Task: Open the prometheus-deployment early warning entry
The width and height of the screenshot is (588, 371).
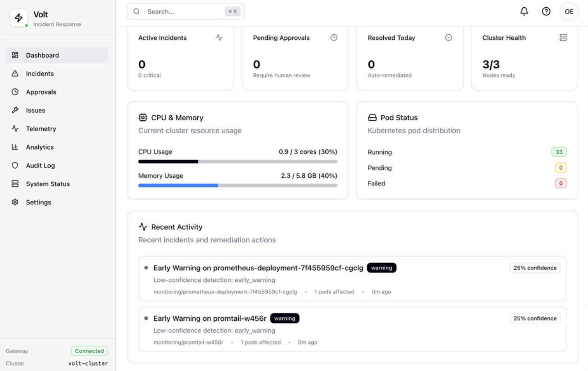Action: (258, 268)
